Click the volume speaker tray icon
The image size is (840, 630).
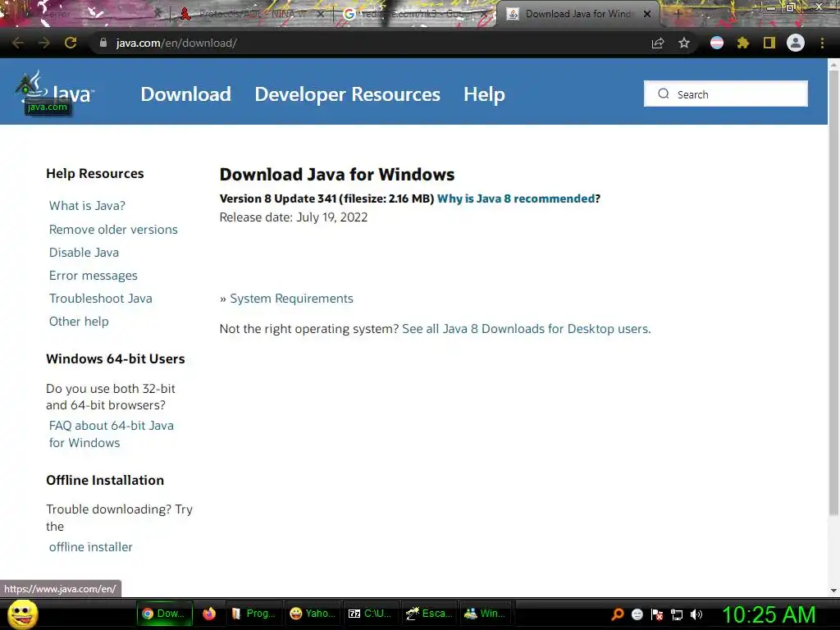point(696,614)
